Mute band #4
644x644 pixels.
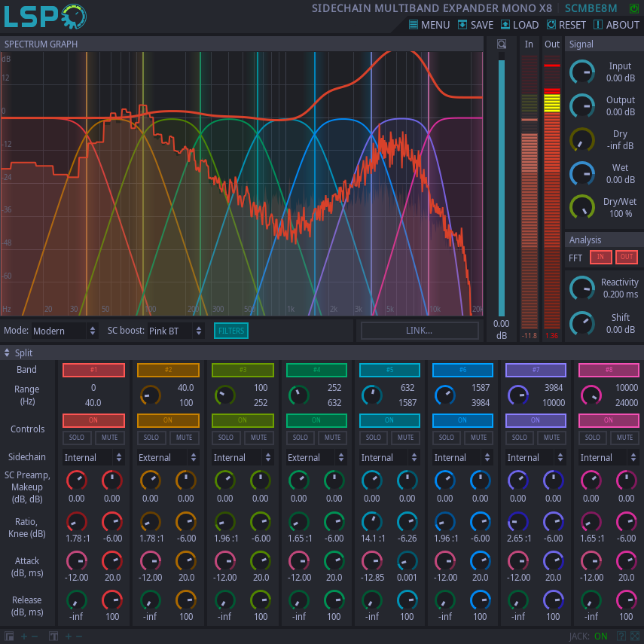click(333, 438)
